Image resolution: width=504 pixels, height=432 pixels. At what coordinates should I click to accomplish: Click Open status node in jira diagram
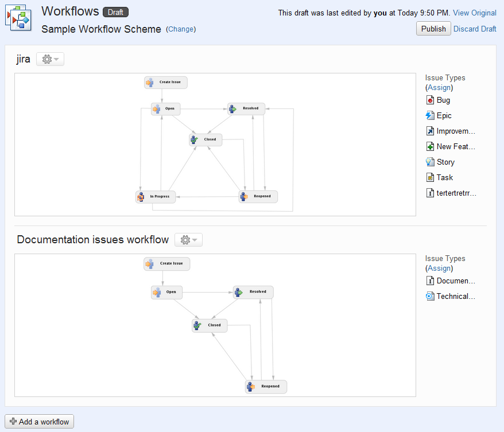(165, 109)
